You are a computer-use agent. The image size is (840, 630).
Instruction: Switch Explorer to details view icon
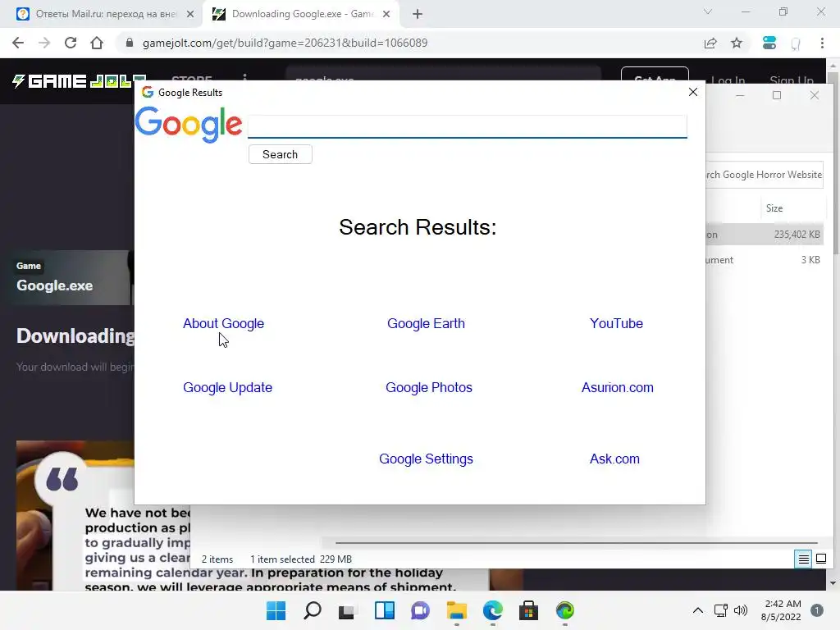point(803,559)
